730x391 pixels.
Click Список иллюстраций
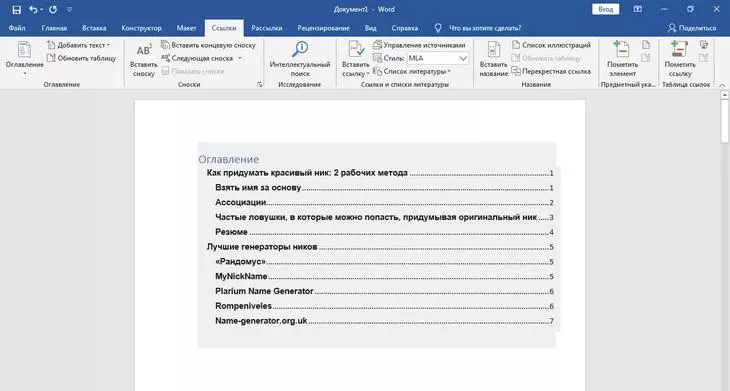551,45
